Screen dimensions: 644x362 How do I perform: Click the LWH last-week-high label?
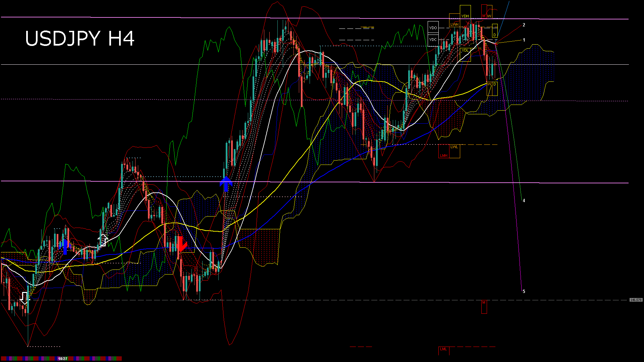[455, 24]
